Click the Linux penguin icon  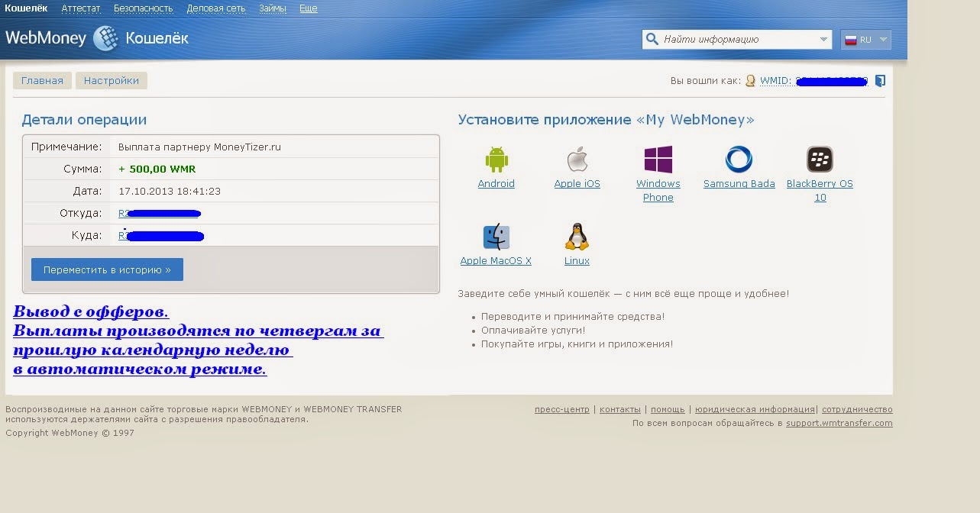coord(577,237)
